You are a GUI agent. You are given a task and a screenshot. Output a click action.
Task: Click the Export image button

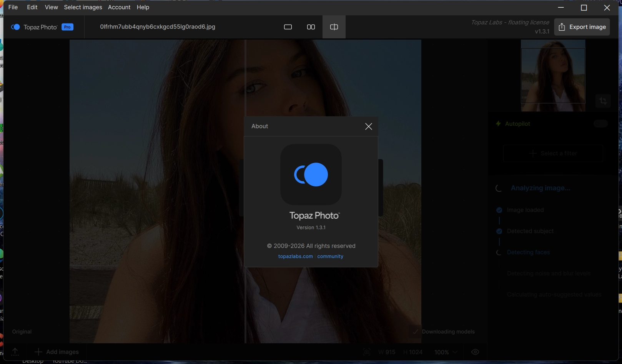pyautogui.click(x=582, y=27)
